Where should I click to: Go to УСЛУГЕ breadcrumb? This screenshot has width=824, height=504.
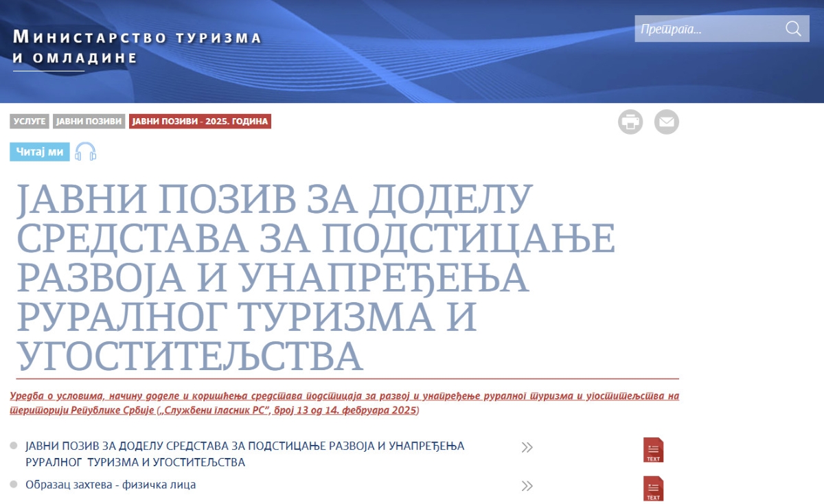[30, 122]
